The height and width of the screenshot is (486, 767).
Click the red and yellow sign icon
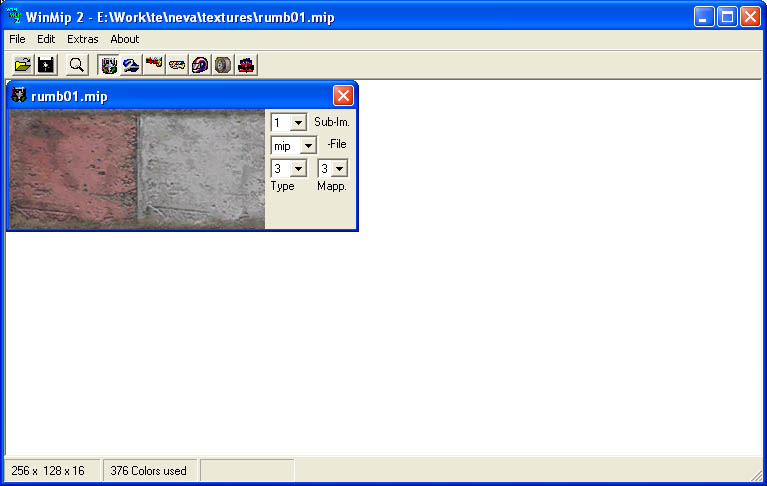click(154, 65)
